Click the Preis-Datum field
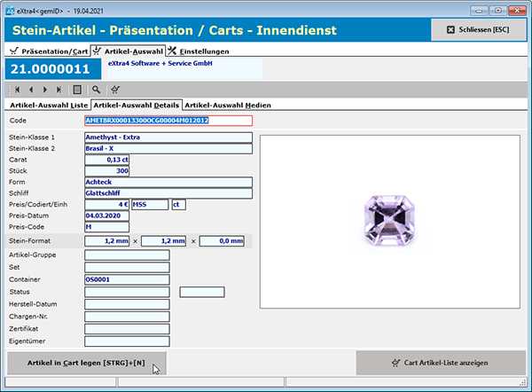This screenshot has width=532, height=392. (106, 216)
